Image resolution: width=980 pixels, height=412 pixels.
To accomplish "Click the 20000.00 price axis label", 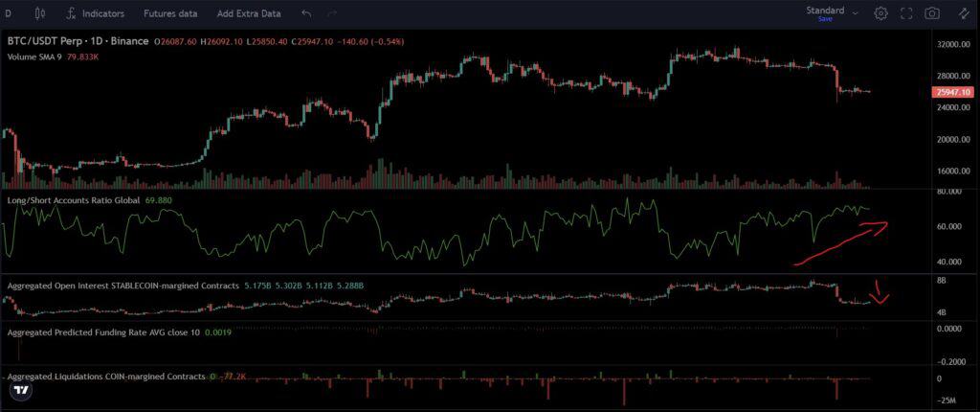I will (x=952, y=139).
